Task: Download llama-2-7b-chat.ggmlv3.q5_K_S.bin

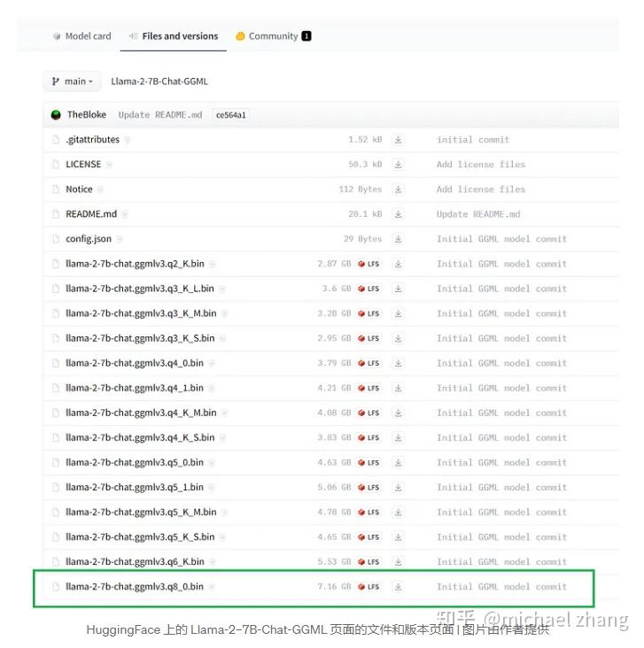Action: [x=399, y=536]
